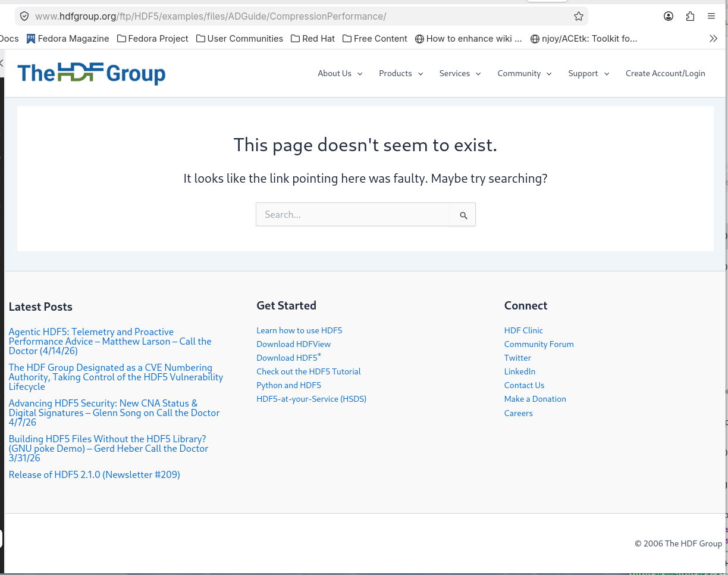Viewport: 728px width, 575px height.
Task: Expand the Support dropdown menu
Action: tap(588, 74)
